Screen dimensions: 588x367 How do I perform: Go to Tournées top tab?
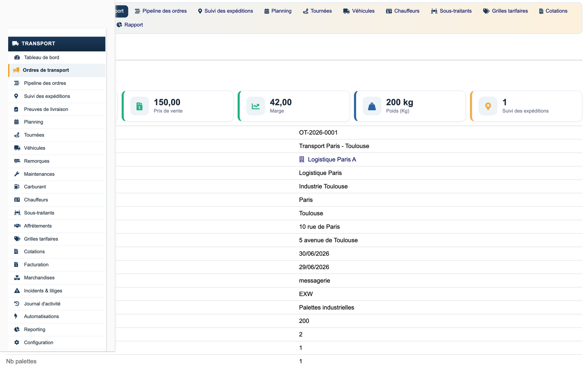pos(317,11)
